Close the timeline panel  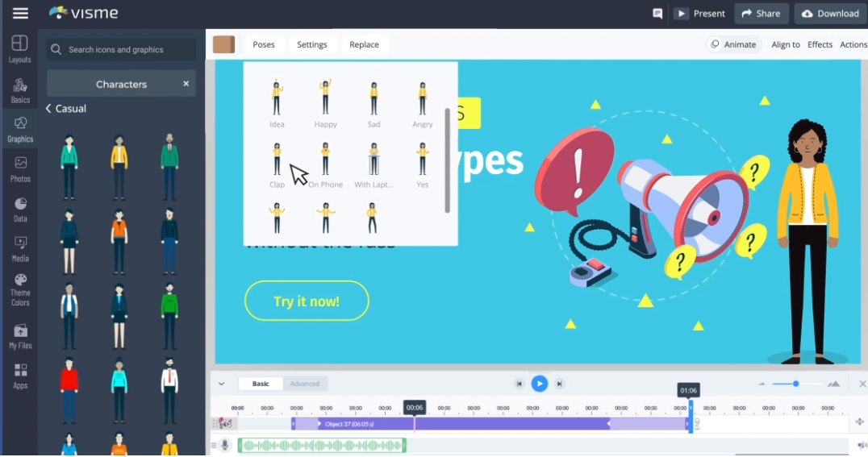coord(862,384)
